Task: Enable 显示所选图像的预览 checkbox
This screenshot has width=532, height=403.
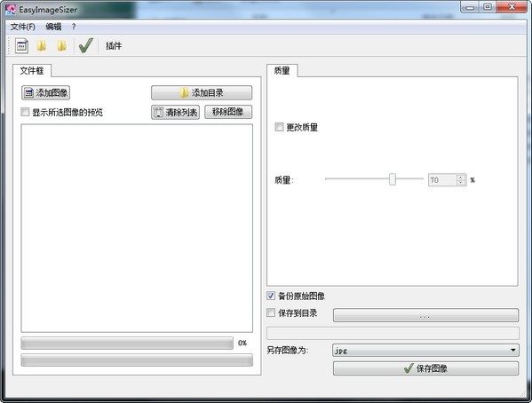Action: (x=25, y=112)
